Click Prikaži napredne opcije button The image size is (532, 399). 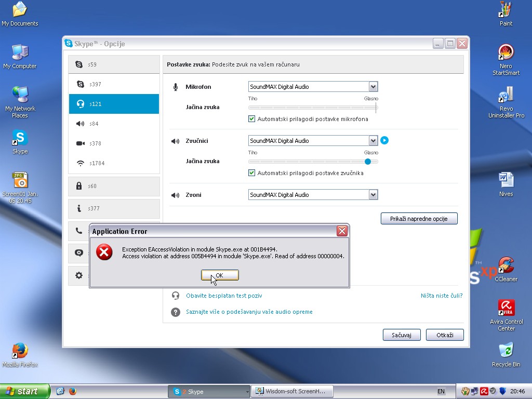[x=419, y=219]
